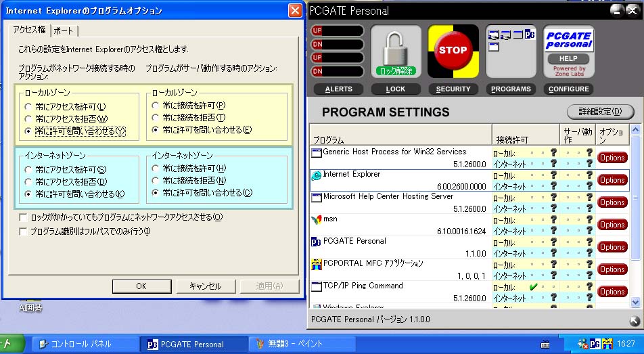Open the ALERTS panel
Image resolution: width=644 pixels, height=354 pixels.
338,89
